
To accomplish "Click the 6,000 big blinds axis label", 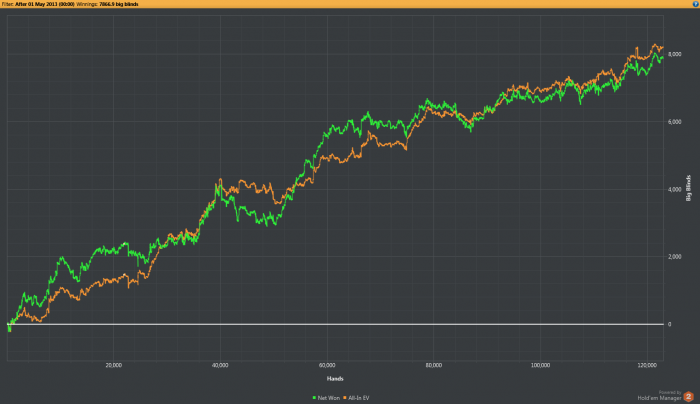I will point(675,122).
